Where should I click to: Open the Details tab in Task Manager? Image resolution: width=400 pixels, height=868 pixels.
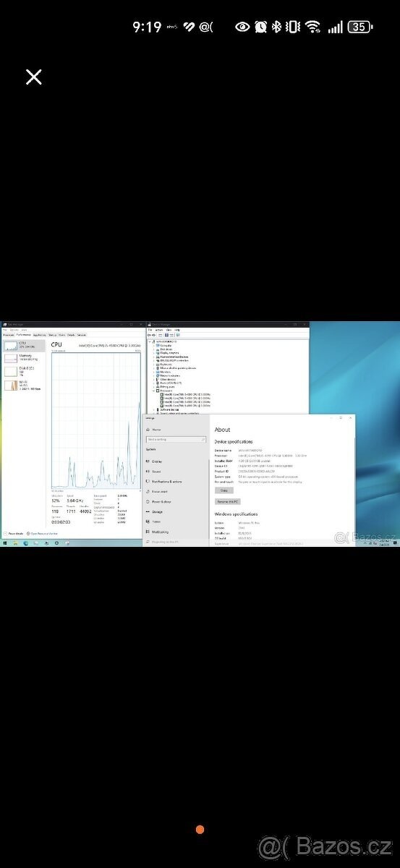coord(71,335)
